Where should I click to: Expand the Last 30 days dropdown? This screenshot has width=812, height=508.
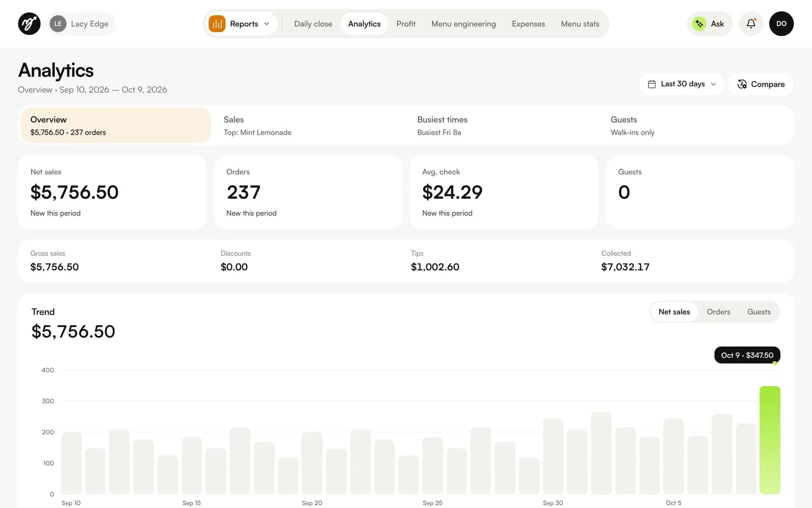682,84
